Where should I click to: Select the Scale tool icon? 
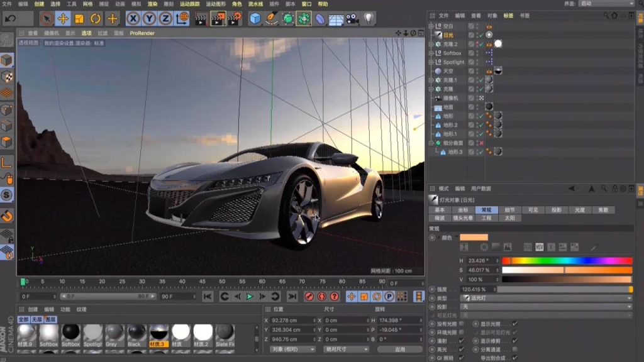(80, 20)
